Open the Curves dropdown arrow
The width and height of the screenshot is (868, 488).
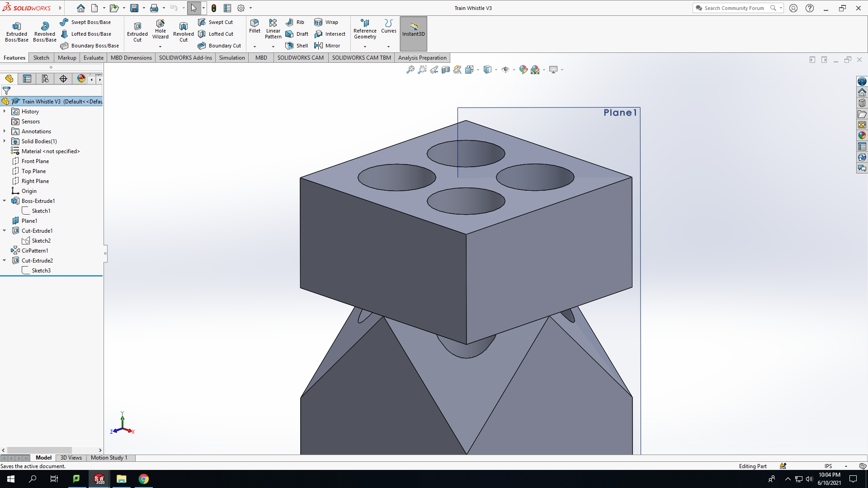(x=388, y=47)
